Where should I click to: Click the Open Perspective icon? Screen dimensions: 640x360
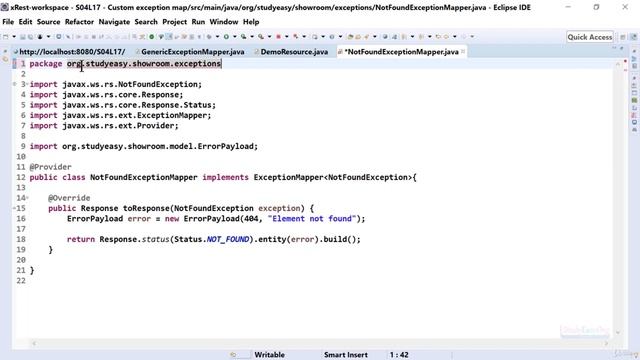[x=623, y=37]
